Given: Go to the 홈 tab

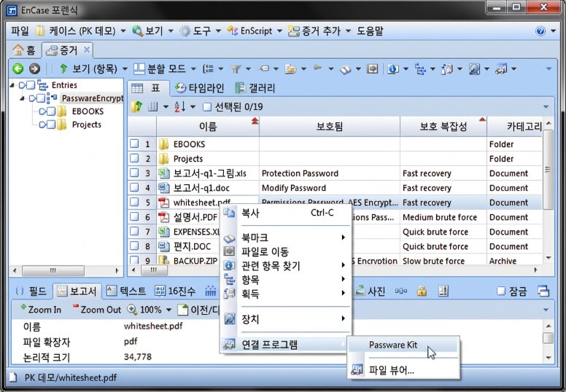Looking at the screenshot, I should 24,50.
